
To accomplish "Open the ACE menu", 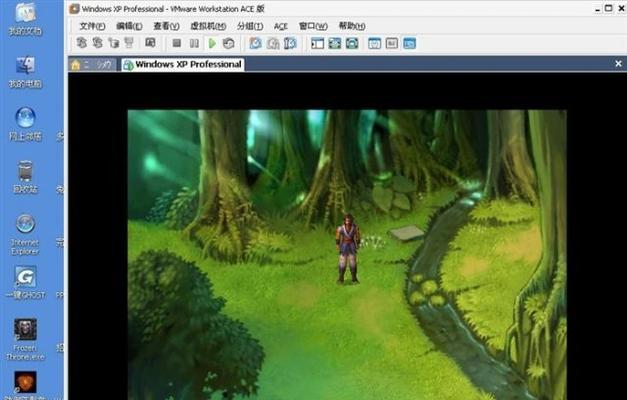I will point(281,26).
